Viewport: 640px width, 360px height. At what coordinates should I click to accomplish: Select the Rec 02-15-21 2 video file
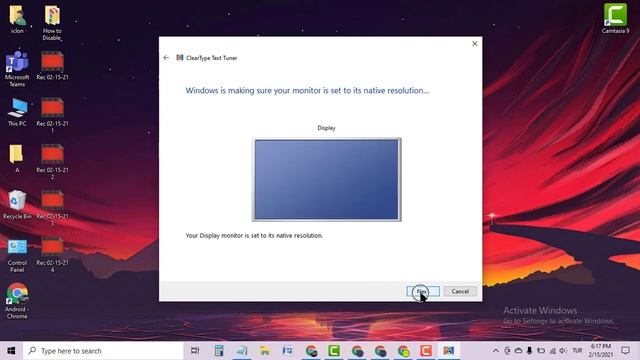click(x=52, y=162)
